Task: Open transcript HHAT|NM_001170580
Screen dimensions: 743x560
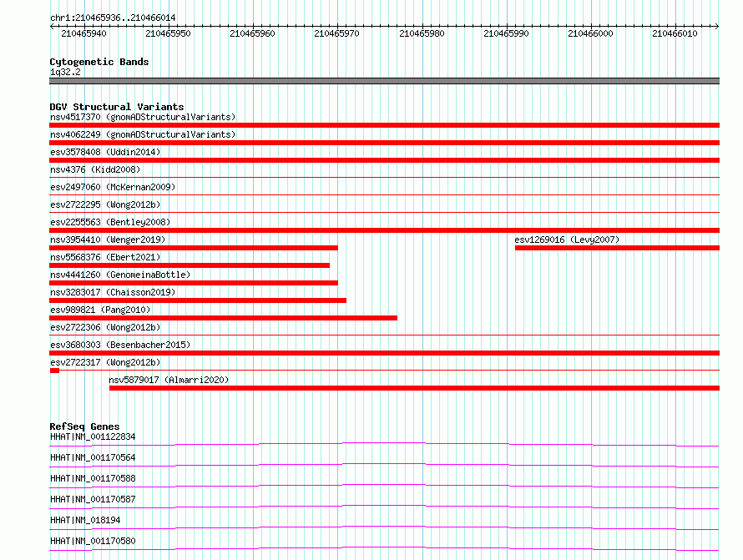Action: click(93, 541)
